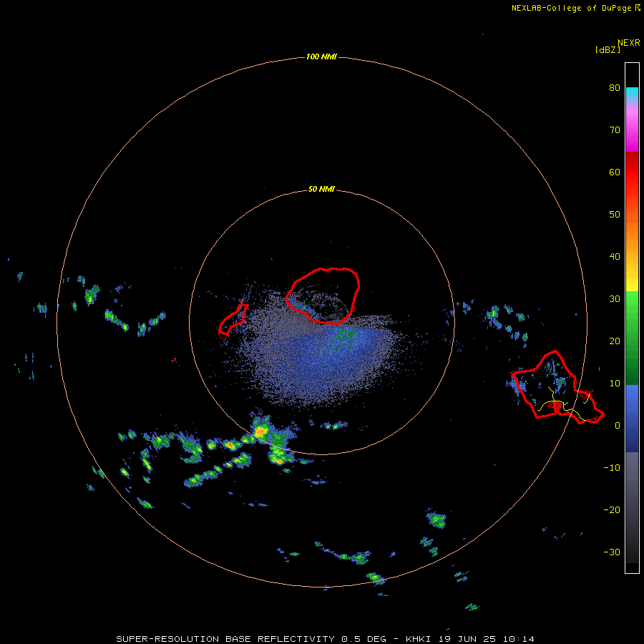Click the -30 value on the dBZ scale

612,552
